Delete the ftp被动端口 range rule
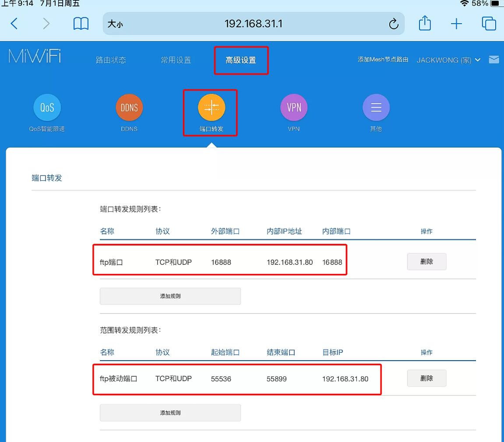 [426, 379]
